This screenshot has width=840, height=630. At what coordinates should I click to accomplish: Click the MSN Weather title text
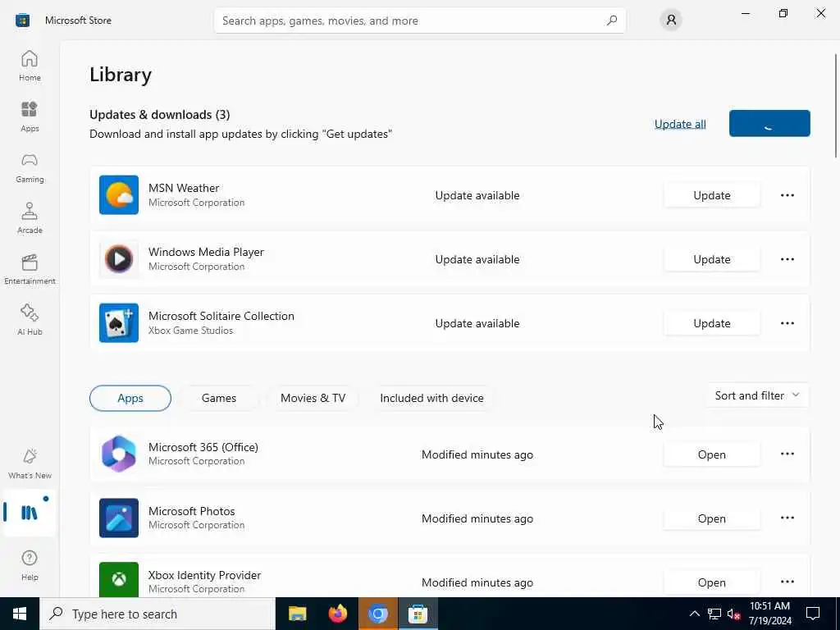pos(184,188)
